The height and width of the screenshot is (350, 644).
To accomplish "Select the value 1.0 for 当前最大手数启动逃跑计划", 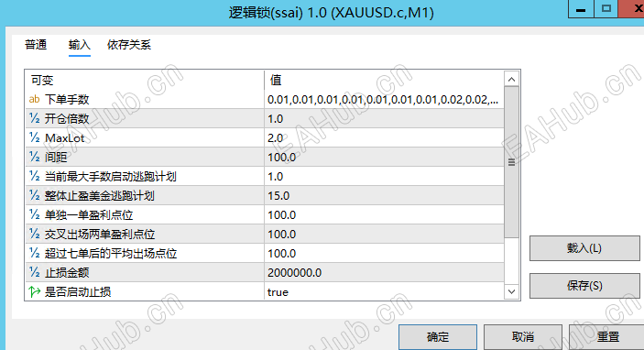I will 384,176.
